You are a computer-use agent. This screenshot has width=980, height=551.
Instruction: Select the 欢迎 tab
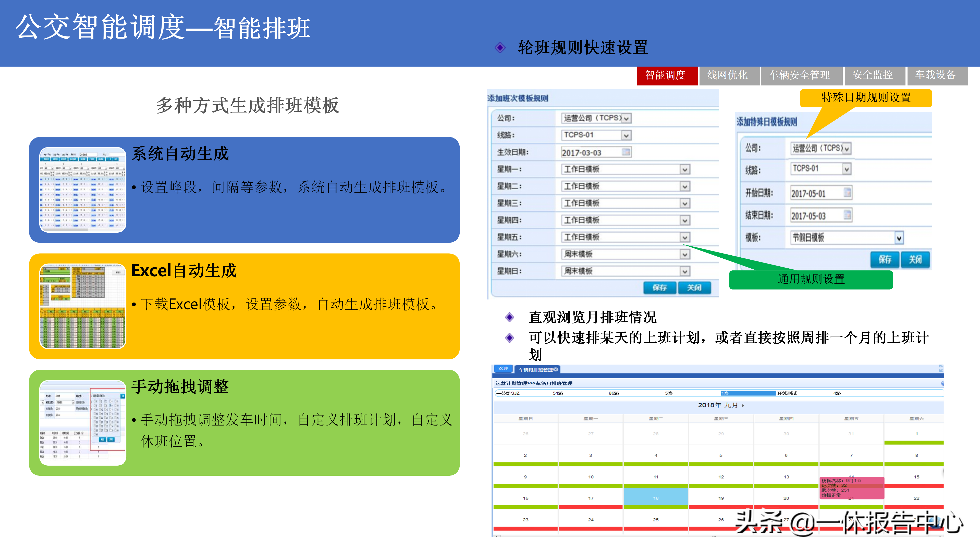[x=503, y=368]
